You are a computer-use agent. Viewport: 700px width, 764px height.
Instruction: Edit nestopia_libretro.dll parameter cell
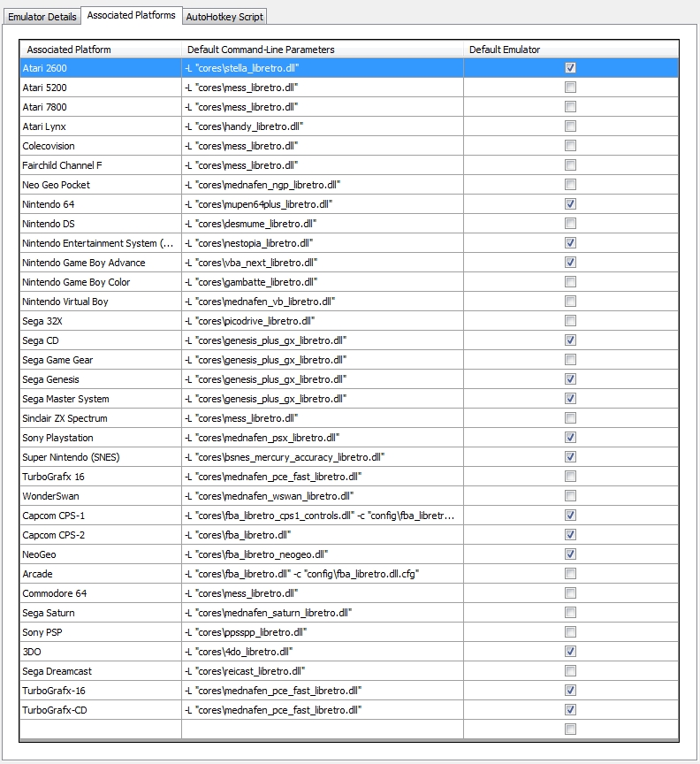click(x=323, y=242)
